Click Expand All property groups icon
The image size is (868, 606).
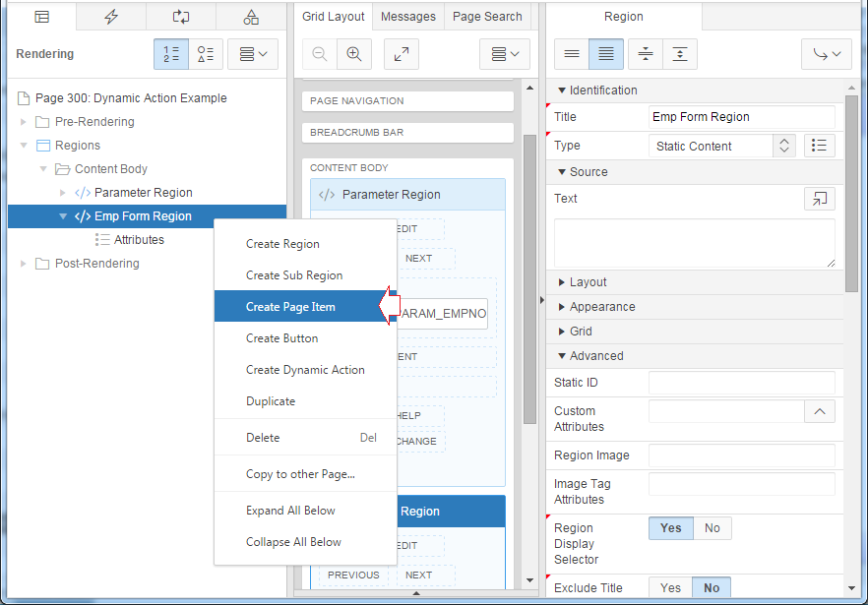(x=680, y=54)
